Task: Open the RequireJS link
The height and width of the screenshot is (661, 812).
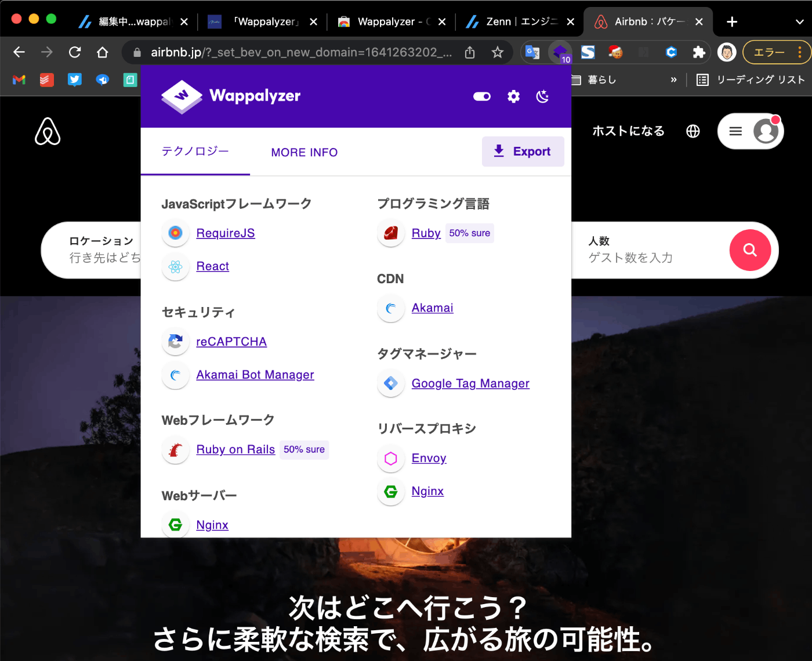Action: [225, 233]
